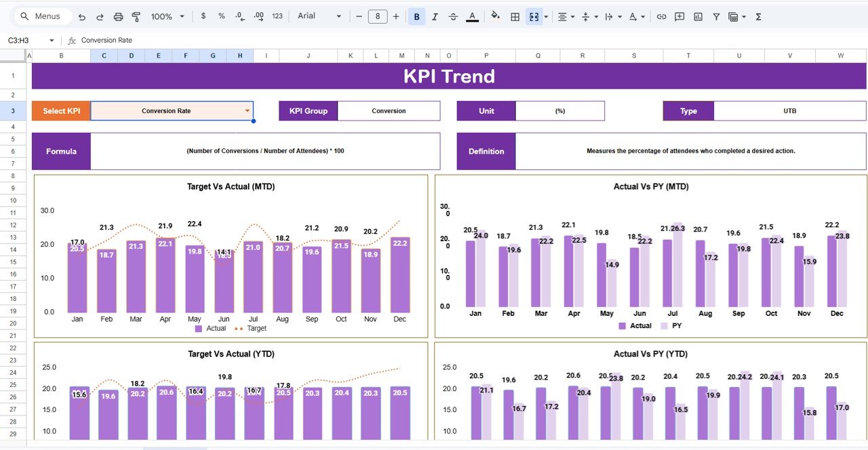Click the Undo icon
868x450 pixels.
82,16
